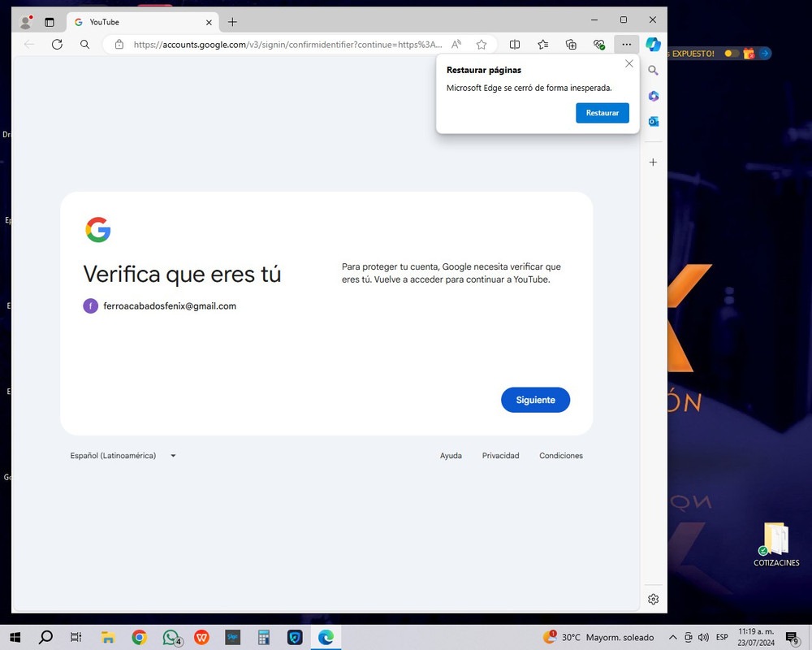This screenshot has height=650, width=812.
Task: Click the Siguiente button
Action: tap(535, 401)
